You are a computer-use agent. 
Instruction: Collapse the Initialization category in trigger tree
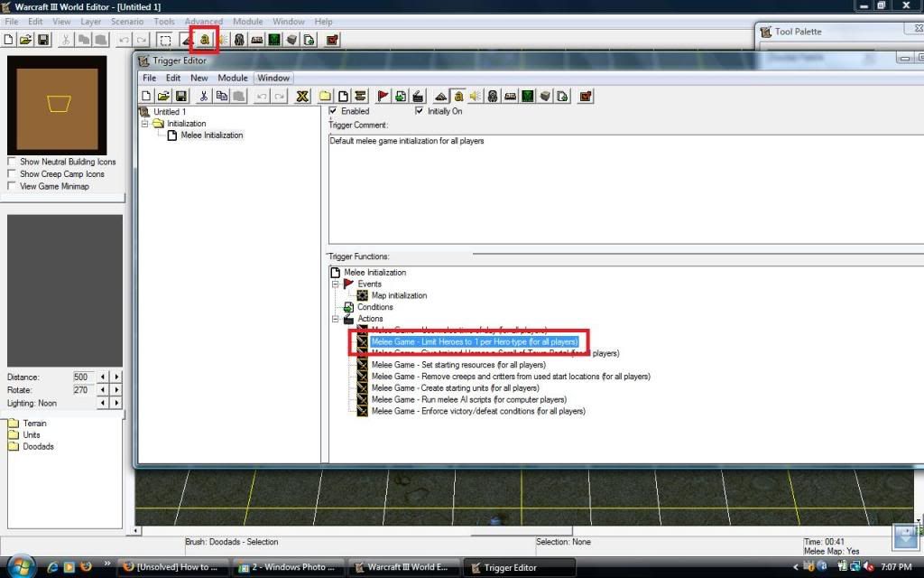[x=144, y=123]
